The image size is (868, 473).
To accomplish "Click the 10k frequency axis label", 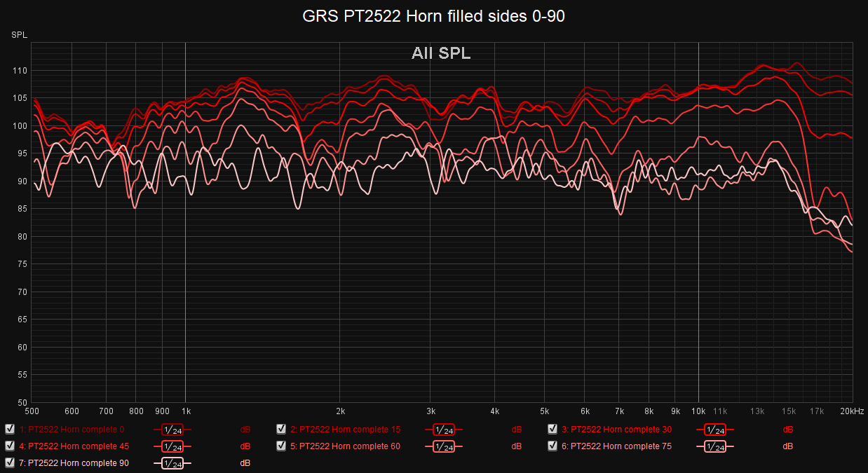I will click(698, 411).
